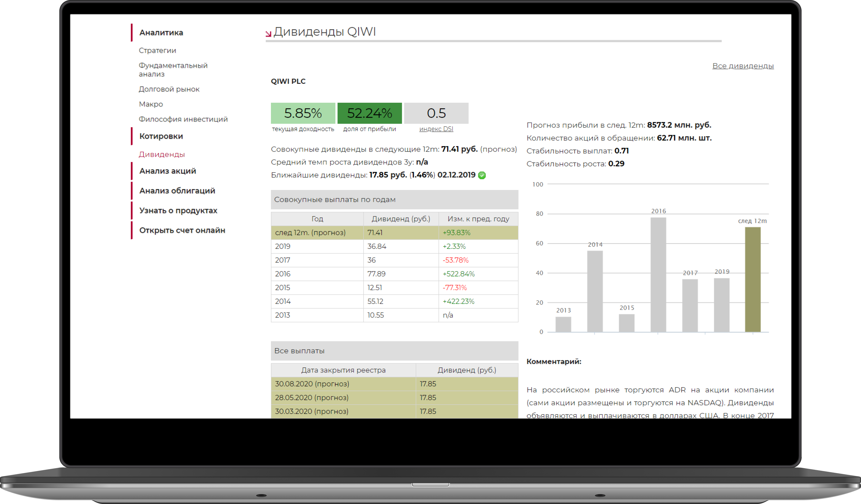
Task: Click the 2013 bar in the chart
Action: [563, 324]
